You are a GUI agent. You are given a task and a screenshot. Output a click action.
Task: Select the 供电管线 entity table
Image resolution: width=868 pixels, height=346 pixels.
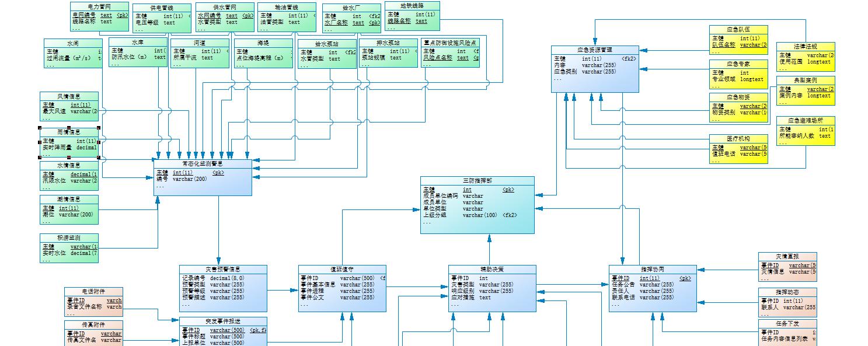click(x=162, y=19)
